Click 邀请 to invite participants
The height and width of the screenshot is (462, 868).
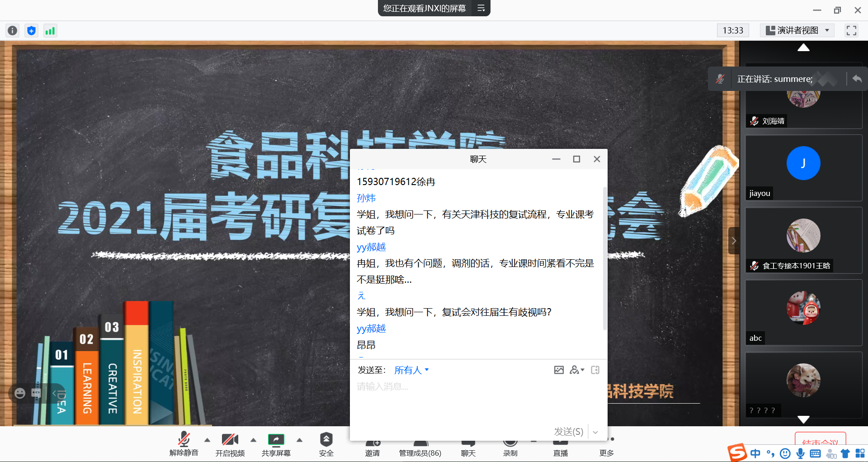point(373,449)
